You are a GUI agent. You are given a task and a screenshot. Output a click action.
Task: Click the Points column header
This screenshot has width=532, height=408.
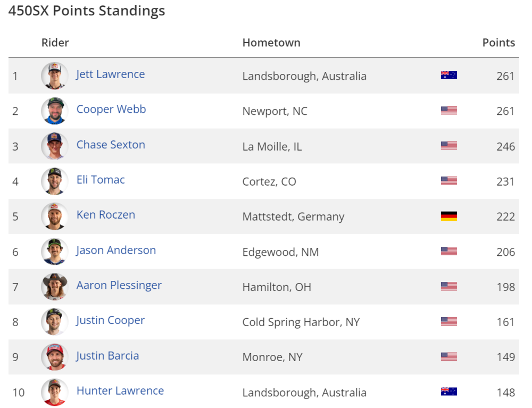click(498, 43)
